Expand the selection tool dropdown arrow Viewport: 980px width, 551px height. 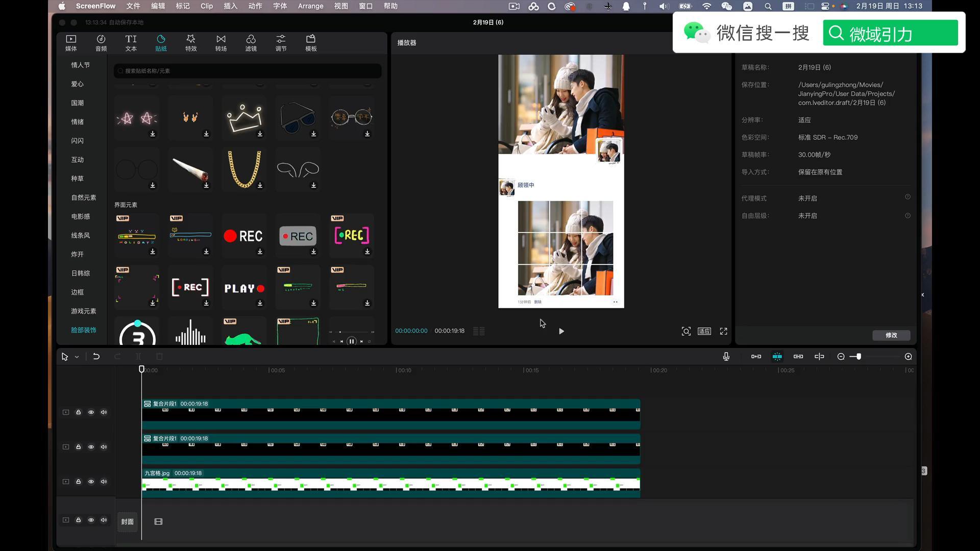point(77,357)
